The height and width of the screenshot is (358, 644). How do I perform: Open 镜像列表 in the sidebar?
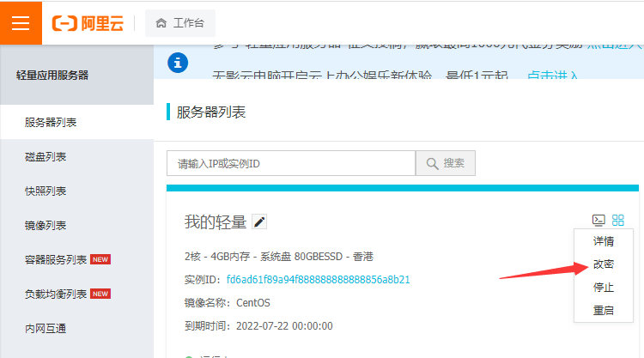click(46, 226)
